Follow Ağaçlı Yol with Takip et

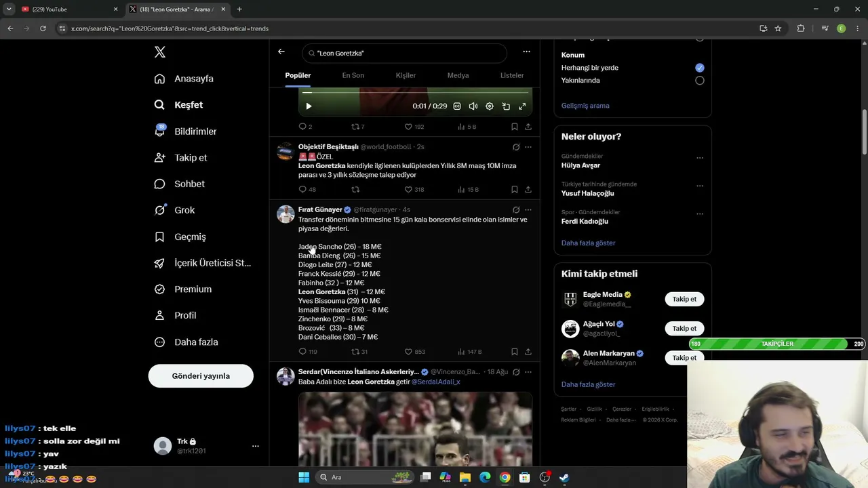tap(684, 329)
